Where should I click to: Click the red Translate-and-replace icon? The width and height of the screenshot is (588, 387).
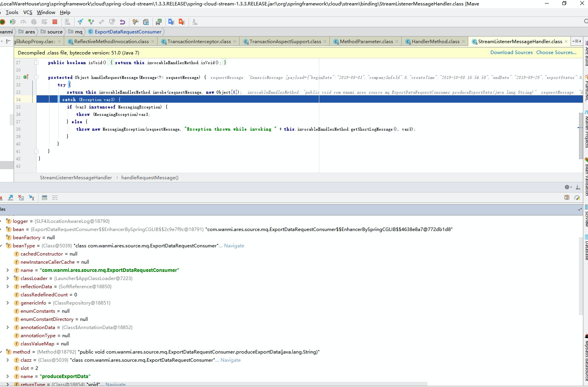coord(182,22)
